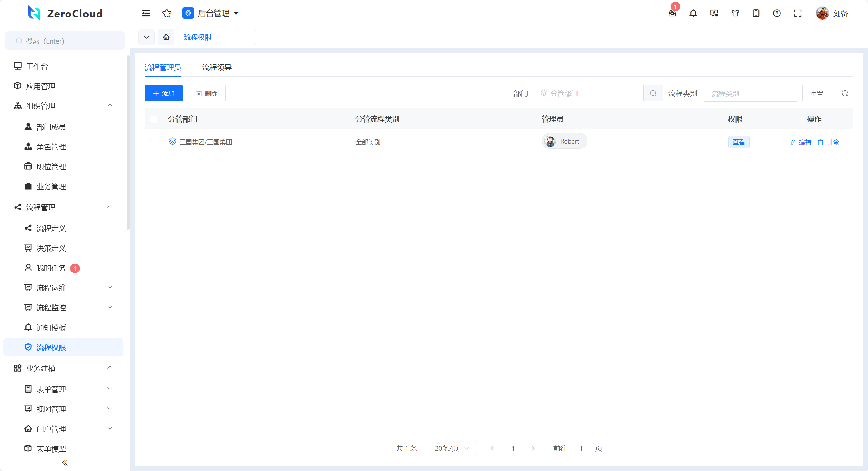
Task: Open the 20条/页 page size dropdown
Action: point(451,448)
